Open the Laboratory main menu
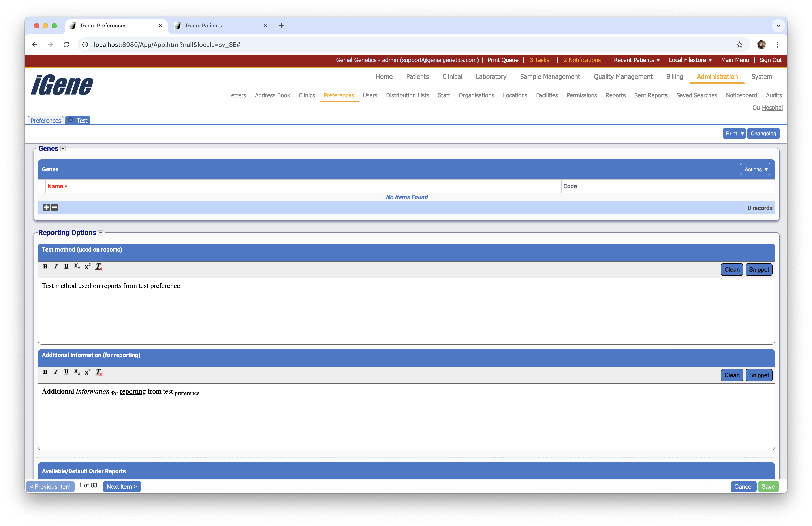The height and width of the screenshot is (526, 812). click(x=491, y=76)
